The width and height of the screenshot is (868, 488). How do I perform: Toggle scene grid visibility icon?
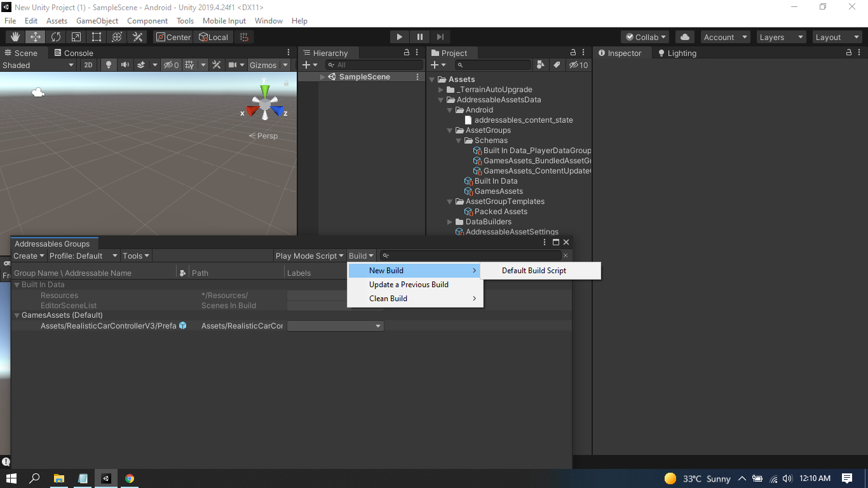coord(189,65)
